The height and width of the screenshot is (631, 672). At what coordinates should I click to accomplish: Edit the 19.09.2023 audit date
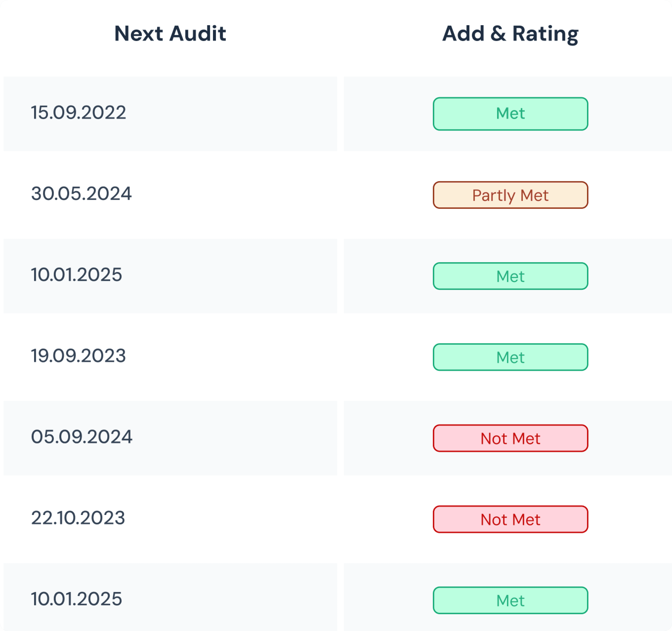pyautogui.click(x=78, y=356)
